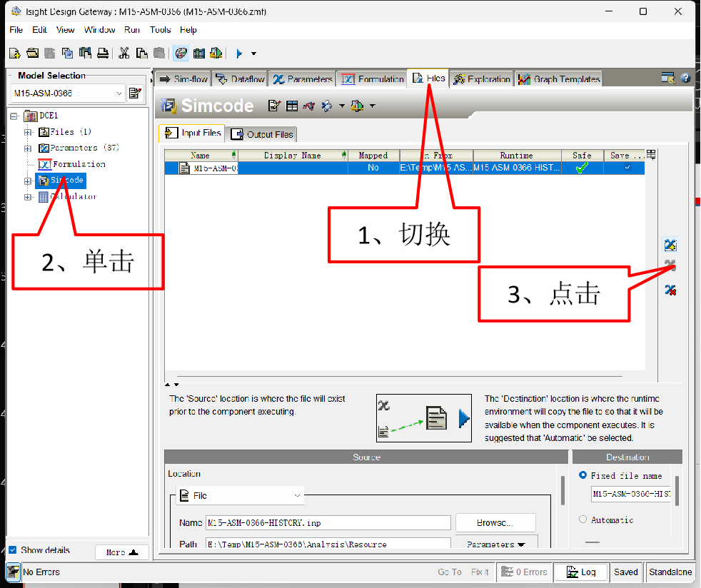Select the Formulation item in the tree
The image size is (701, 588).
click(x=79, y=164)
